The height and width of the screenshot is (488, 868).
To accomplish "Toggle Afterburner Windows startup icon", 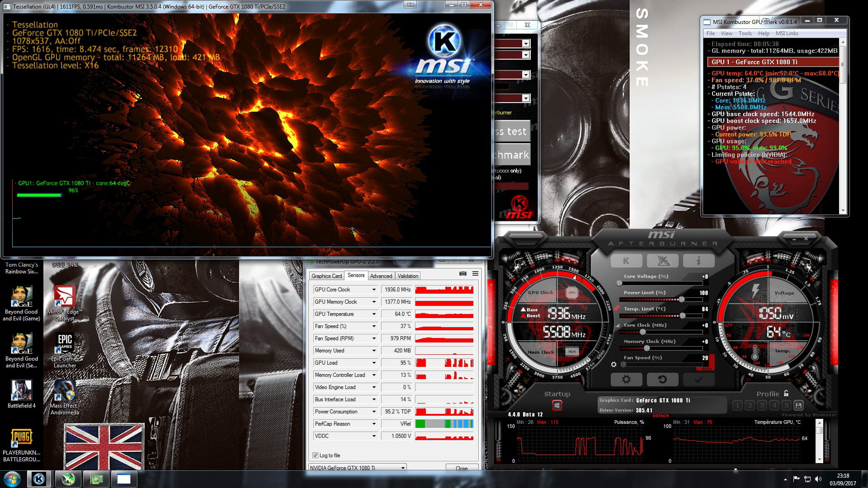I will coord(557,405).
